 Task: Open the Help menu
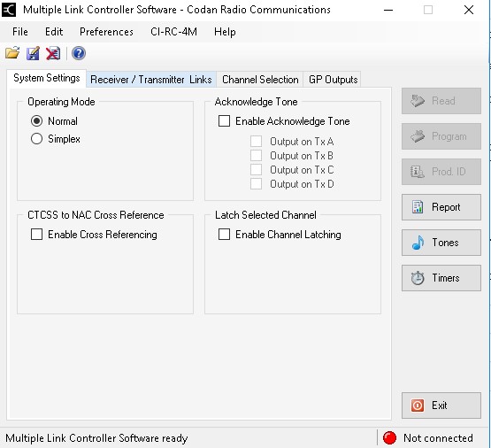click(x=225, y=32)
